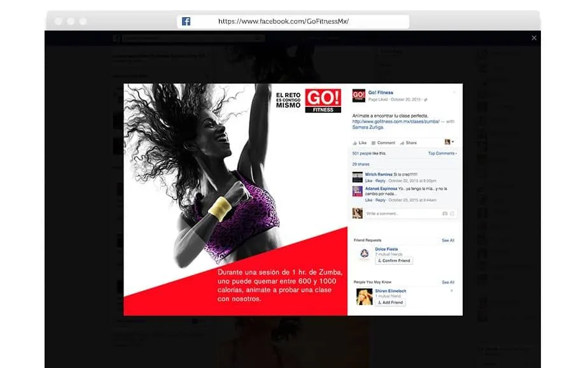This screenshot has width=588, height=368.
Task: Open the Go! Fitness page name link
Action: [381, 93]
